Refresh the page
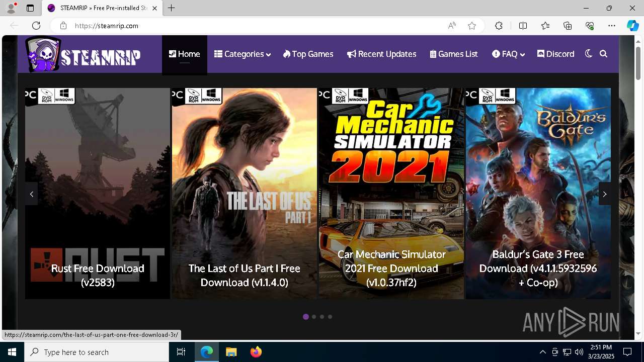 [36, 26]
